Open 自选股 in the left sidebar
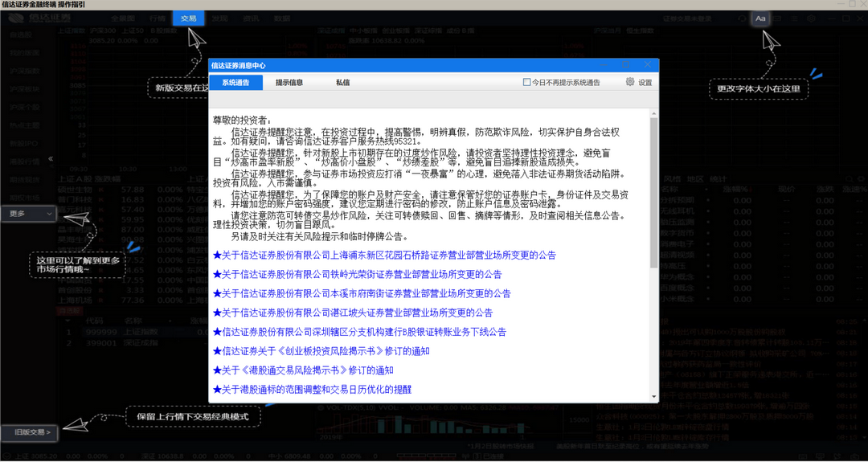 click(20, 35)
